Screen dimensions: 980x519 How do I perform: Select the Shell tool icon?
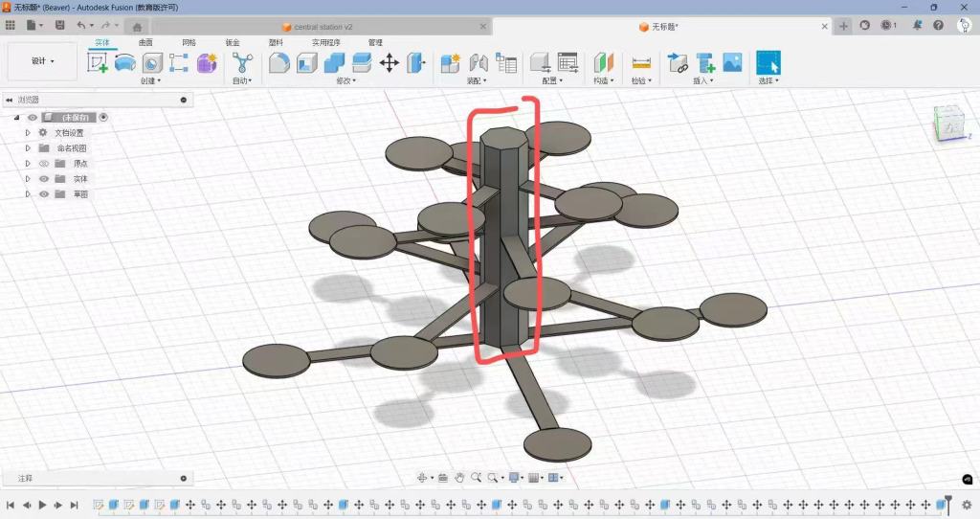pyautogui.click(x=306, y=63)
